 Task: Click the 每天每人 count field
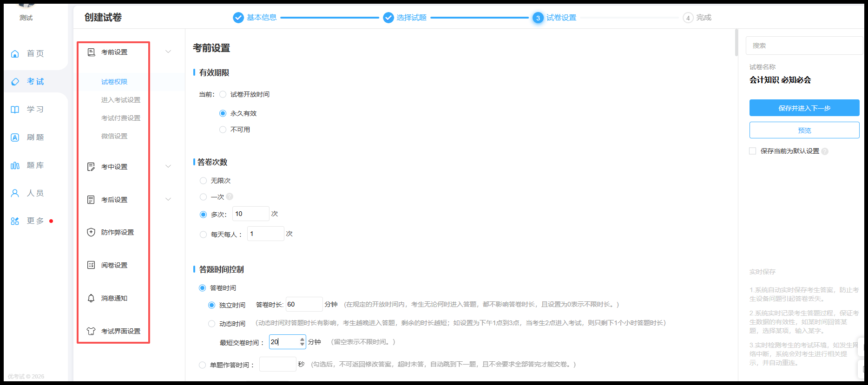point(266,234)
